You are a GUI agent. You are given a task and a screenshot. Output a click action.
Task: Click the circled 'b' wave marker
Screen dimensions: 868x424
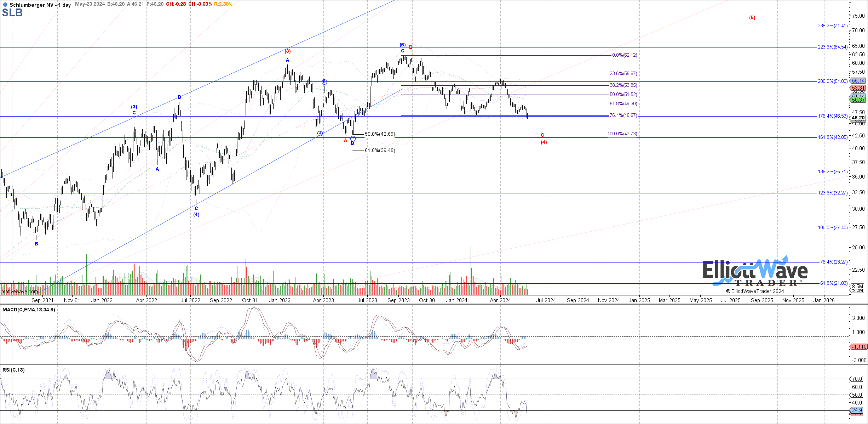[x=324, y=82]
